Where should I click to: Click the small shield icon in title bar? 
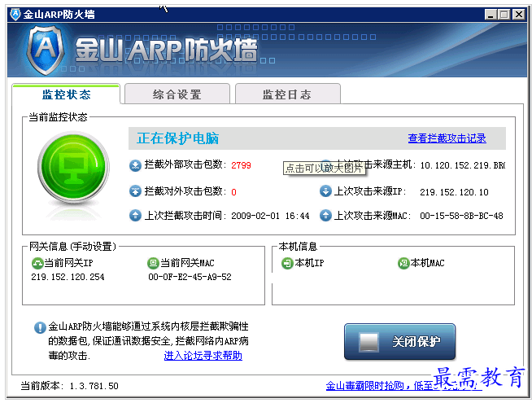pos(15,15)
